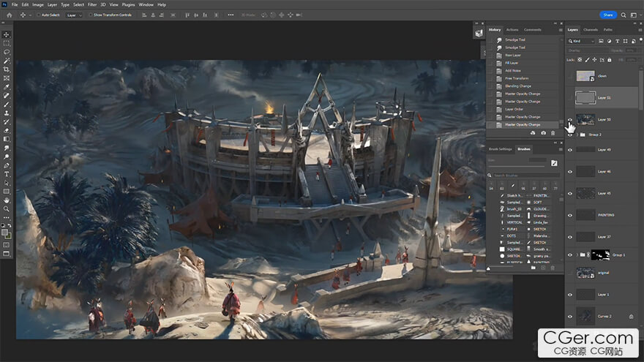Open the Window menu
Viewport: 644px width, 362px height.
[x=146, y=4]
